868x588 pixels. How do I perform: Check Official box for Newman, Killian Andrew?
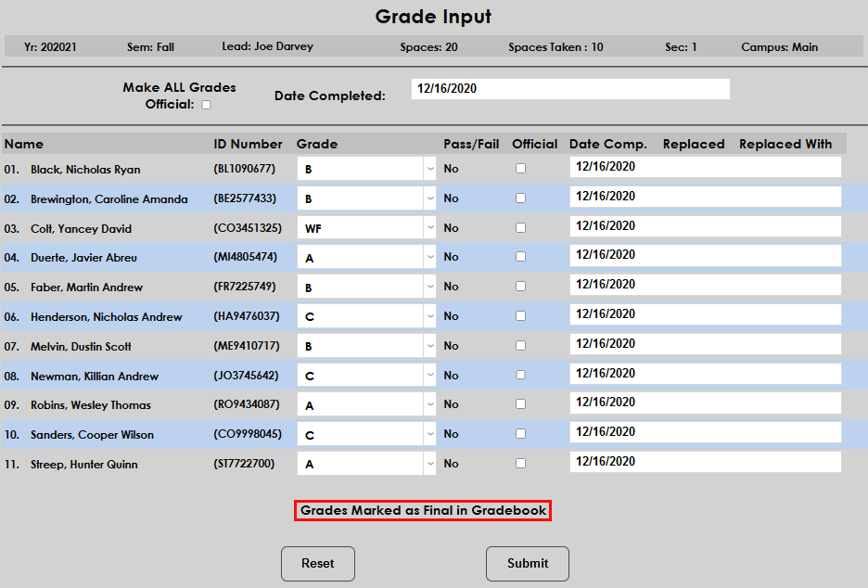(520, 375)
